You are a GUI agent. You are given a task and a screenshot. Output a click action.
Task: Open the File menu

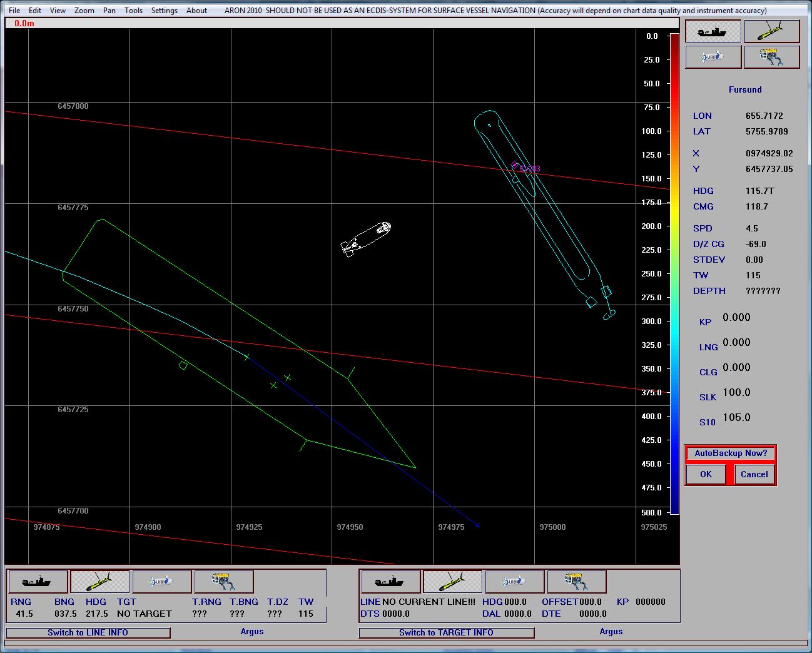[14, 11]
